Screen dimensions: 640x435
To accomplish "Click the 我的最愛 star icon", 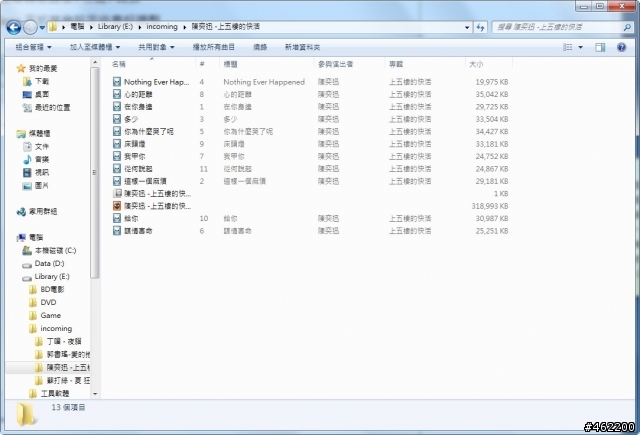I will pos(21,68).
